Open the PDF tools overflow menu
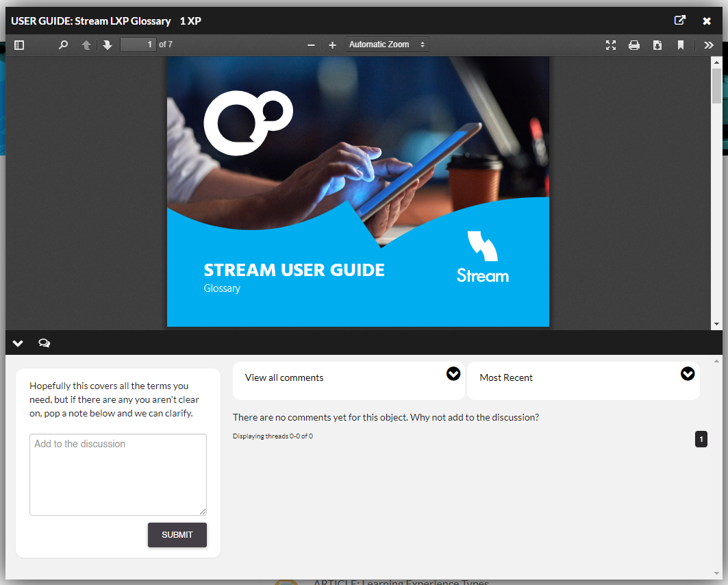The width and height of the screenshot is (728, 585). pos(709,45)
